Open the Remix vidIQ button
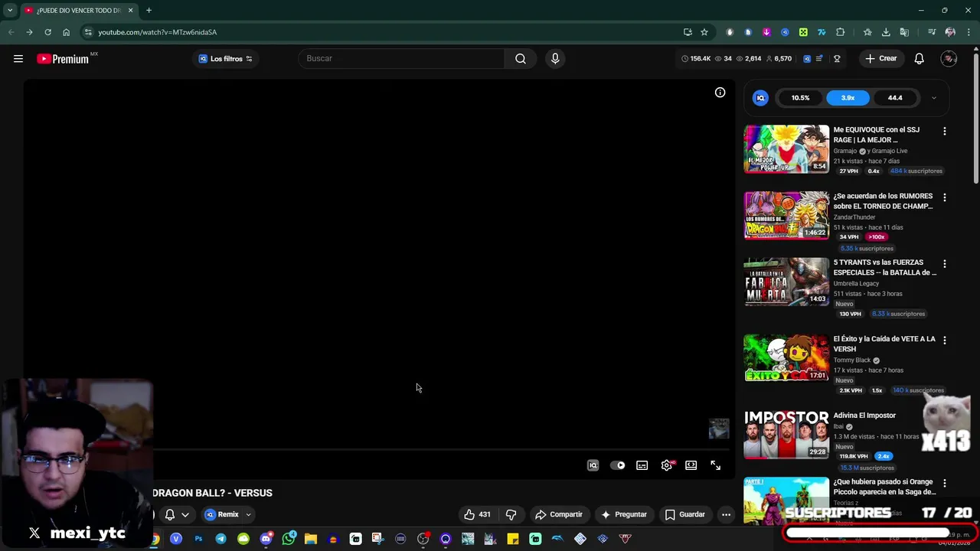Screen dimensions: 980x551 pos(222,514)
